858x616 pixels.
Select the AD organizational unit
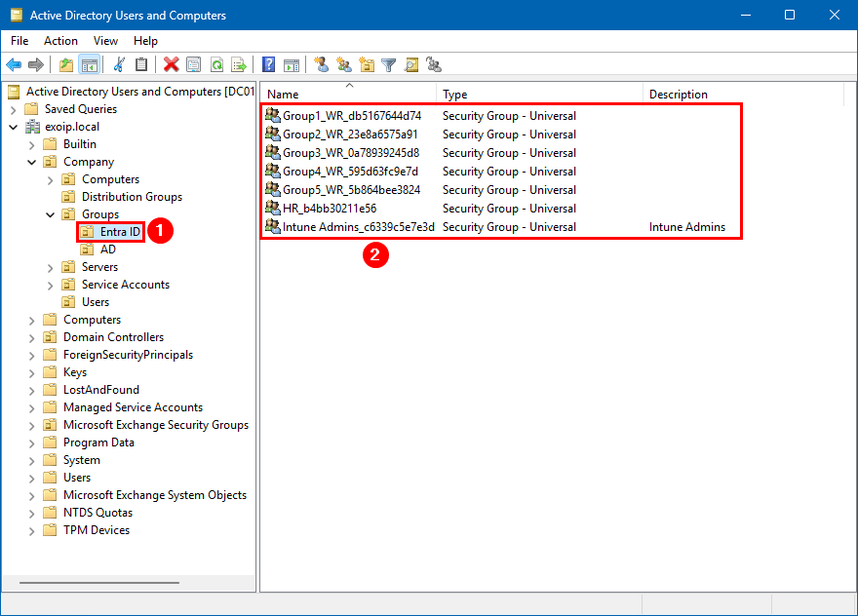[107, 250]
